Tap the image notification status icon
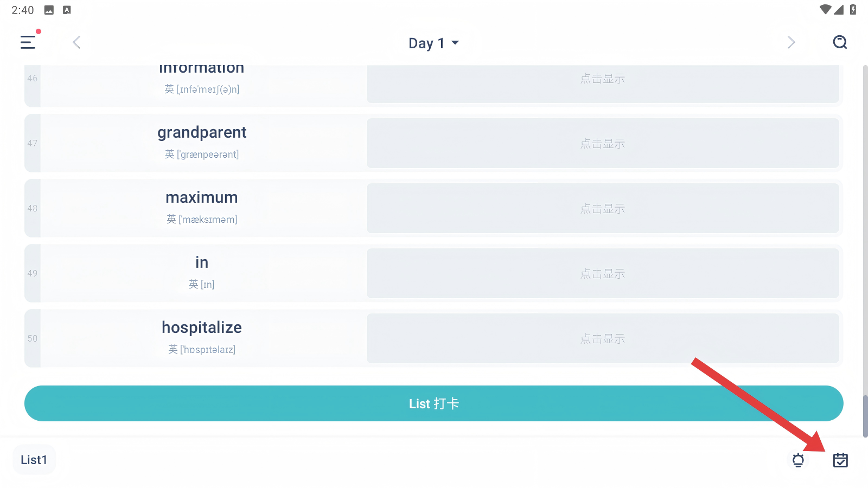 [49, 10]
